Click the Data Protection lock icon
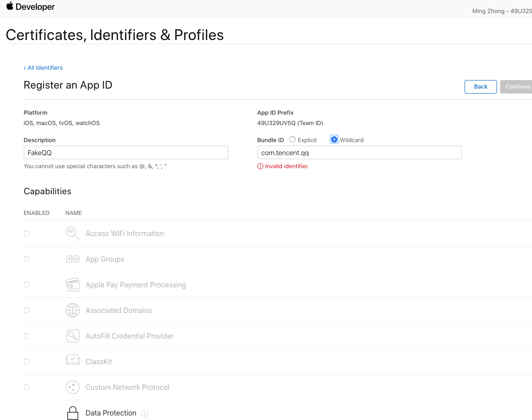 tap(72, 413)
